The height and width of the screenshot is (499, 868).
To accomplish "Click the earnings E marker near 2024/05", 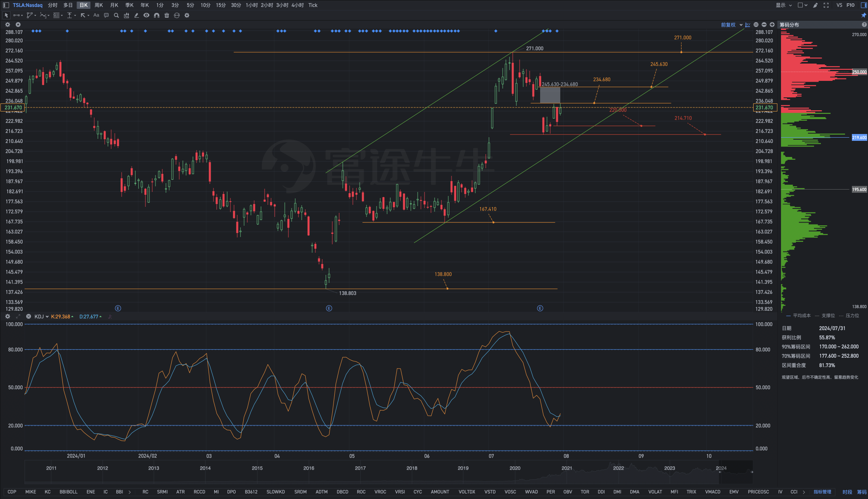I will tap(329, 308).
